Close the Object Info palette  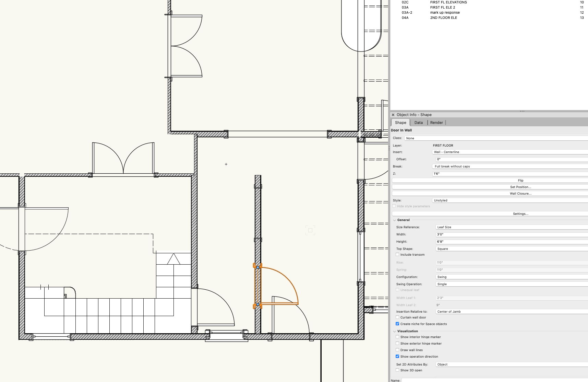click(393, 115)
